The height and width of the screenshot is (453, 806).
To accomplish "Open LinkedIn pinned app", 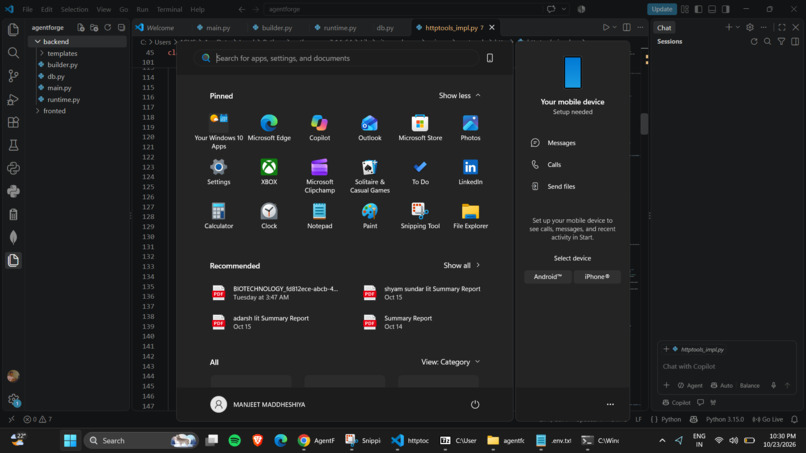I will click(470, 172).
